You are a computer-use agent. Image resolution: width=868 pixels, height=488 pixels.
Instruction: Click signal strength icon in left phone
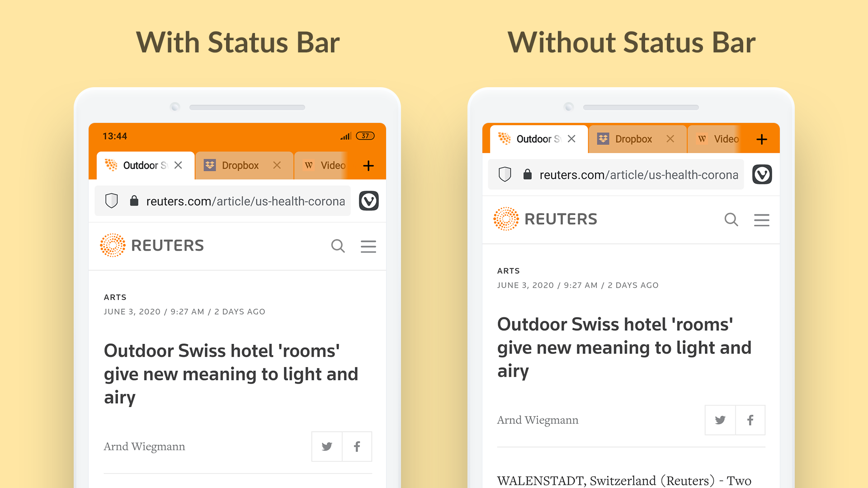[x=346, y=136]
